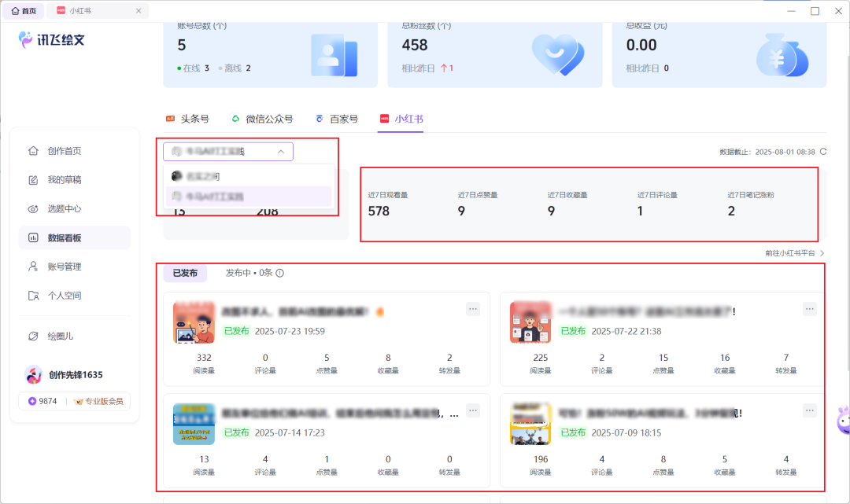This screenshot has height=504, width=850.
Task: Click the 讯飞绘文 logo
Action: (x=51, y=39)
